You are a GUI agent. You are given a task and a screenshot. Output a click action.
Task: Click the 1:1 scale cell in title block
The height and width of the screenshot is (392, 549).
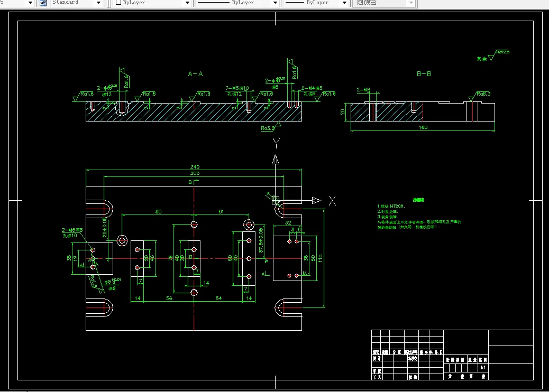(x=483, y=368)
